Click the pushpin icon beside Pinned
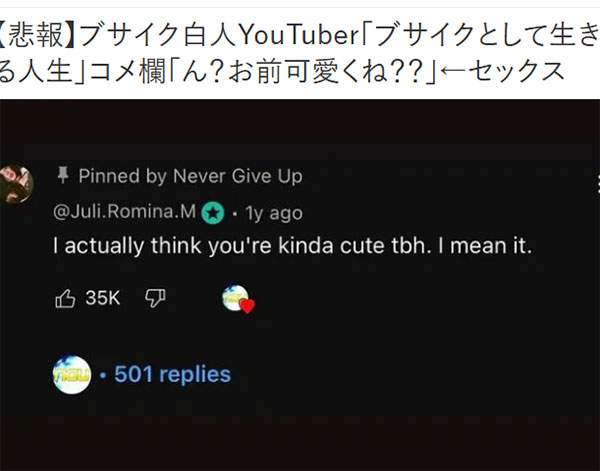 [x=62, y=176]
